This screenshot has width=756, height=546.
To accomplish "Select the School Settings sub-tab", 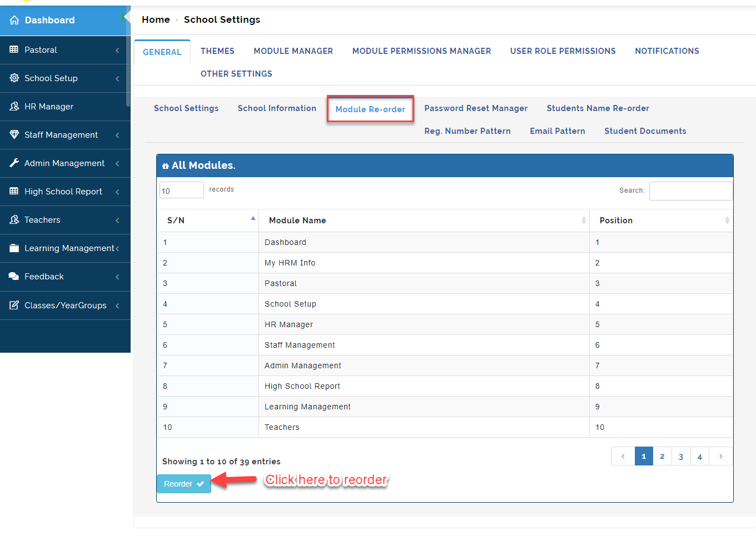I will pyautogui.click(x=186, y=108).
